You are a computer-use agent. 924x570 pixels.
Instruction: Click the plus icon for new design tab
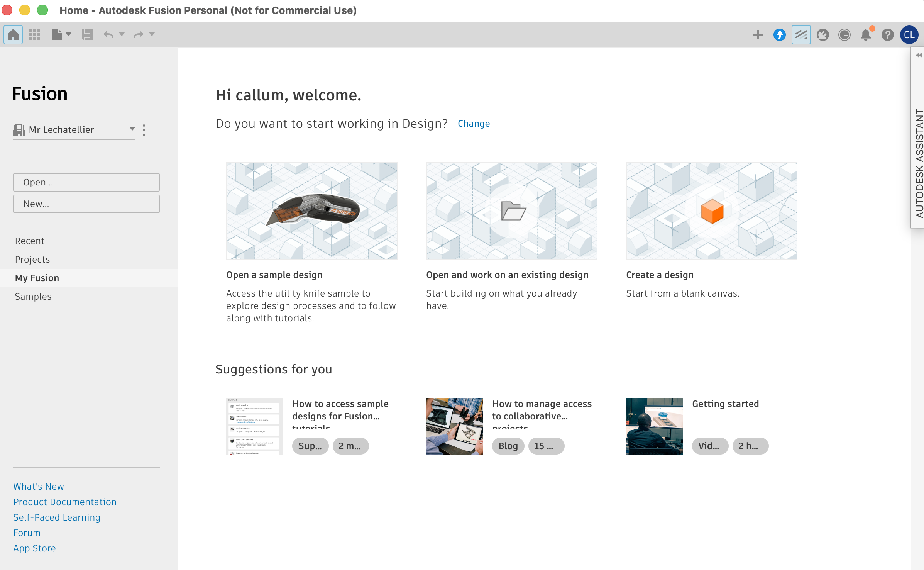pos(758,35)
